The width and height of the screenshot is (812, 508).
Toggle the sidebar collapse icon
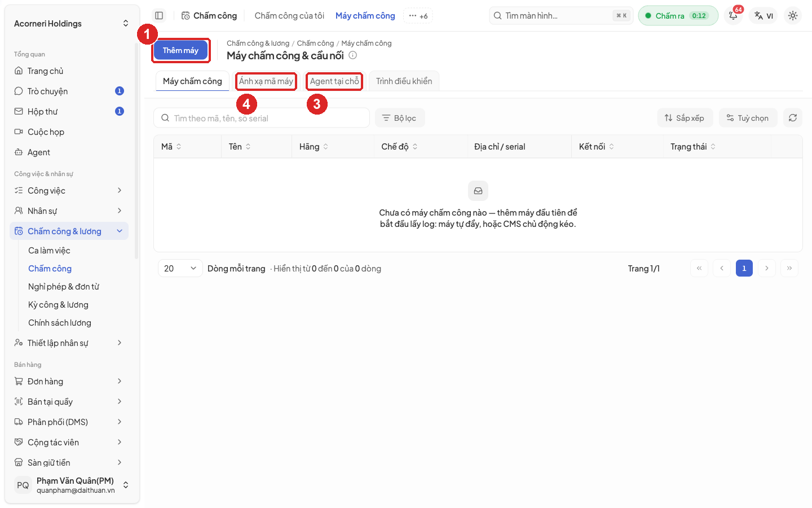[159, 16]
